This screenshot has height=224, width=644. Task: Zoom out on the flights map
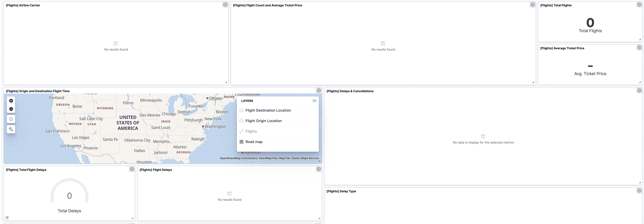(11, 109)
